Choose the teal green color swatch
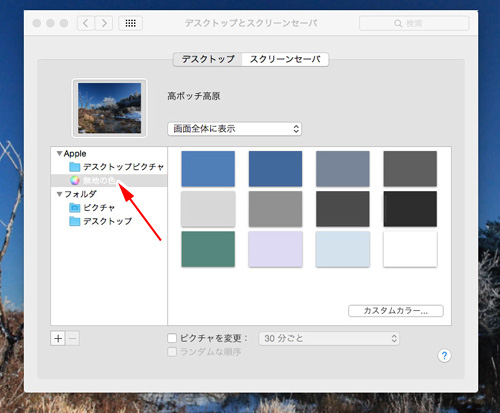The image size is (500, 413). pos(208,249)
